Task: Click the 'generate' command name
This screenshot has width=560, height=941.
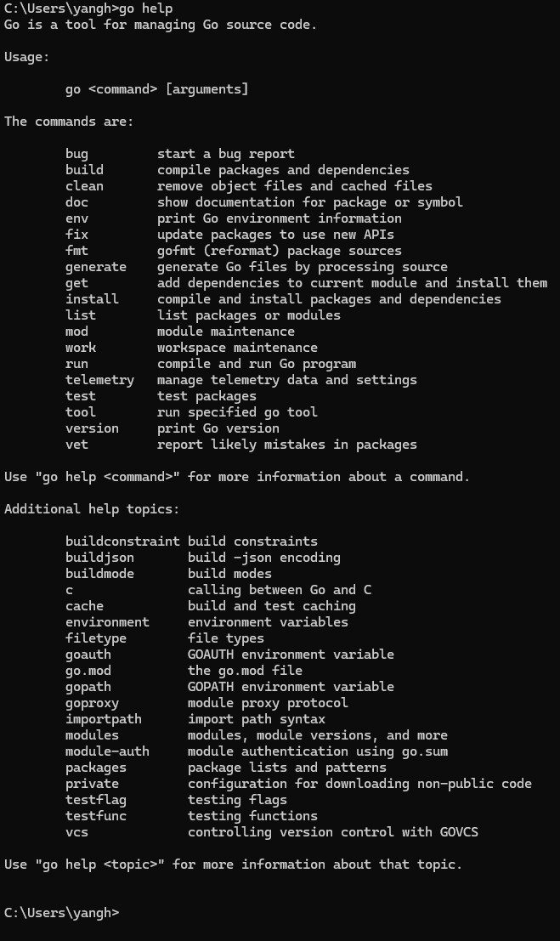Action: pyautogui.click(x=95, y=267)
